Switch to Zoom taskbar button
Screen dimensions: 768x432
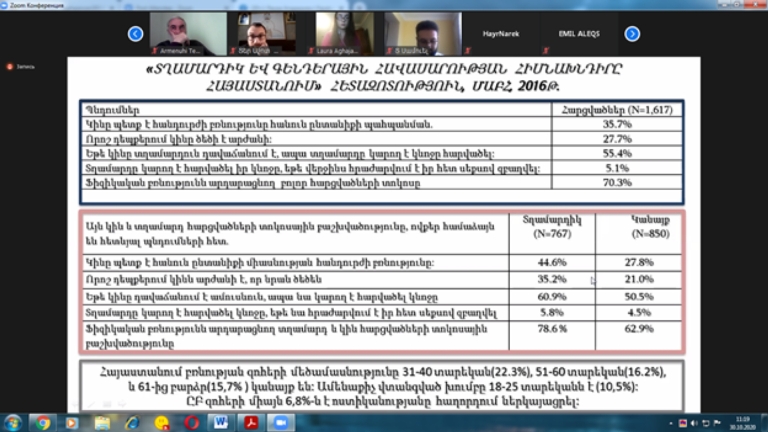click(281, 422)
